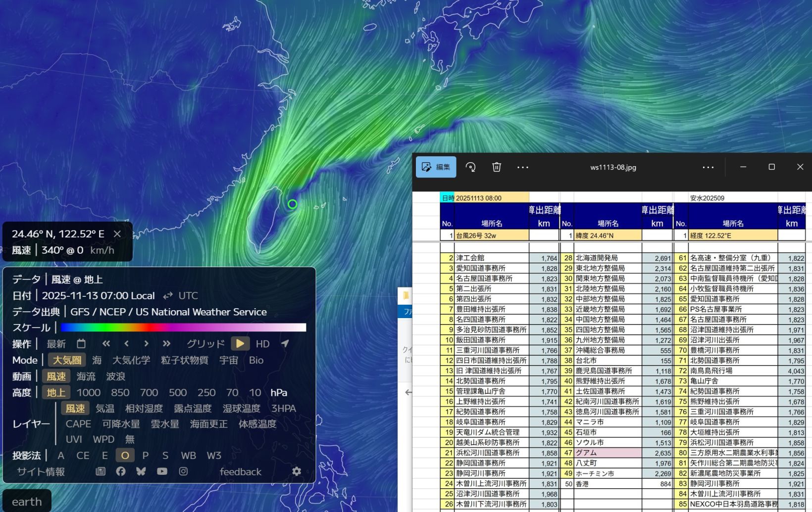Open the YouTube icon link
The image size is (812, 512).
pyautogui.click(x=162, y=471)
